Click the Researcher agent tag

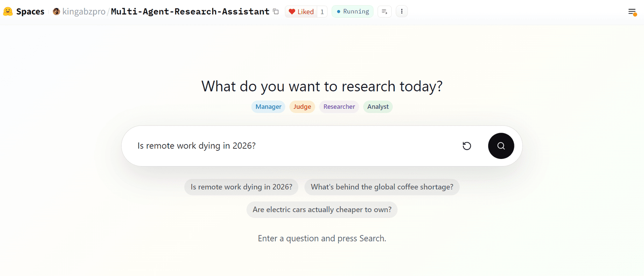click(x=339, y=107)
